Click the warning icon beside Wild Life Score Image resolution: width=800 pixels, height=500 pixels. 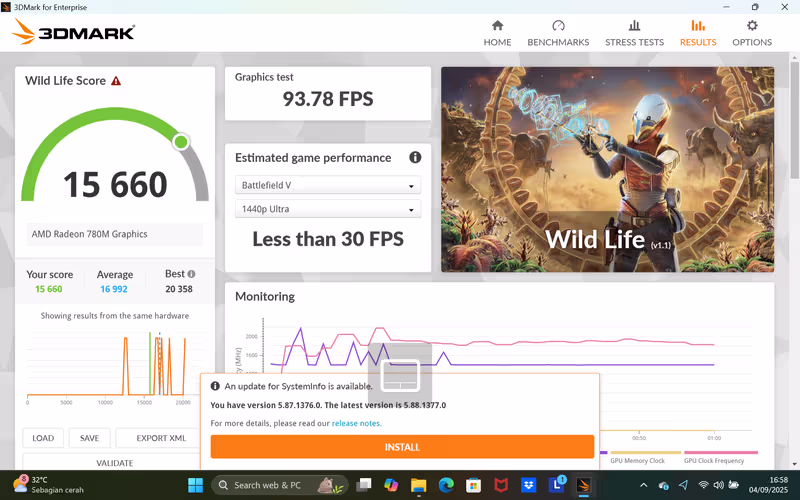(x=116, y=81)
